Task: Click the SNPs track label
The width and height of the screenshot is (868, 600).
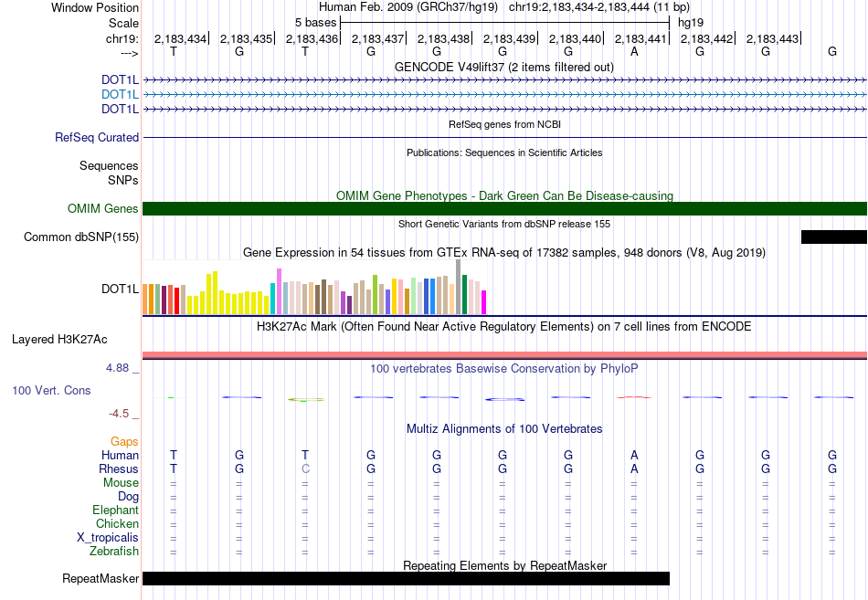Action: [123, 180]
